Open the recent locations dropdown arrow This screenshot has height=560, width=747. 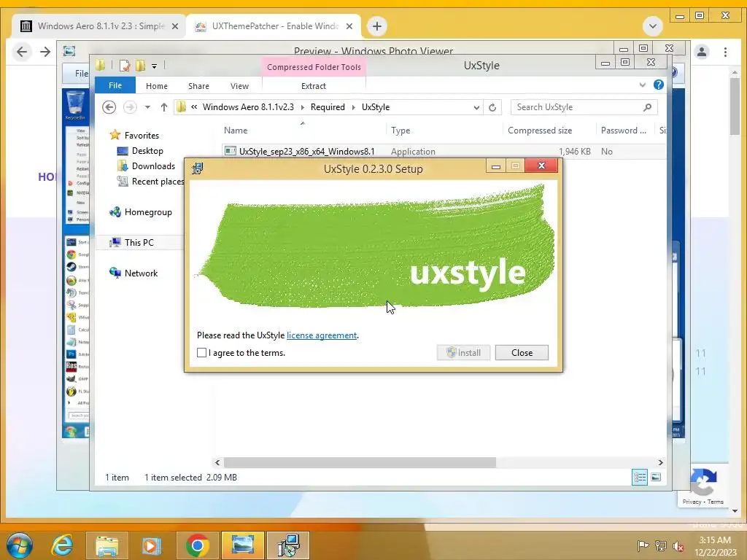point(147,107)
